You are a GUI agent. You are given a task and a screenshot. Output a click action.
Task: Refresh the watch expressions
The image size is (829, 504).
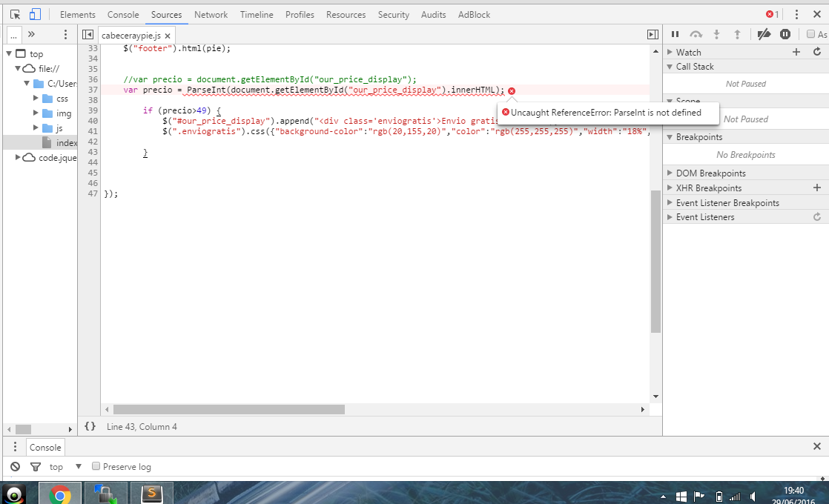pyautogui.click(x=817, y=52)
